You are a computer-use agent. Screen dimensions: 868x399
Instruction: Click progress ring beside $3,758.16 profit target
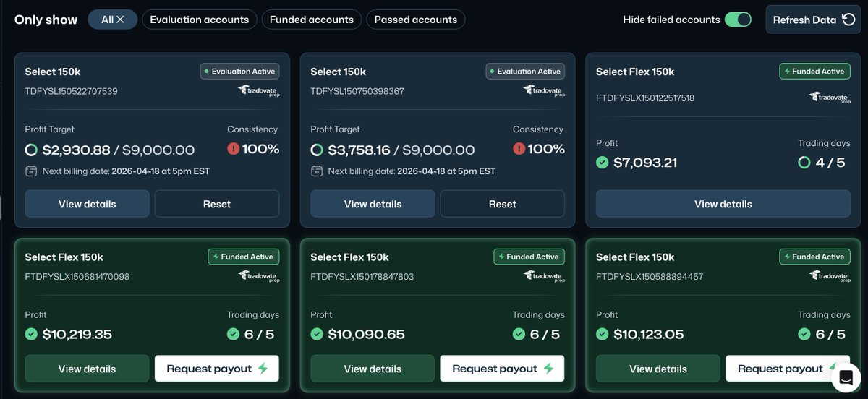click(x=318, y=150)
